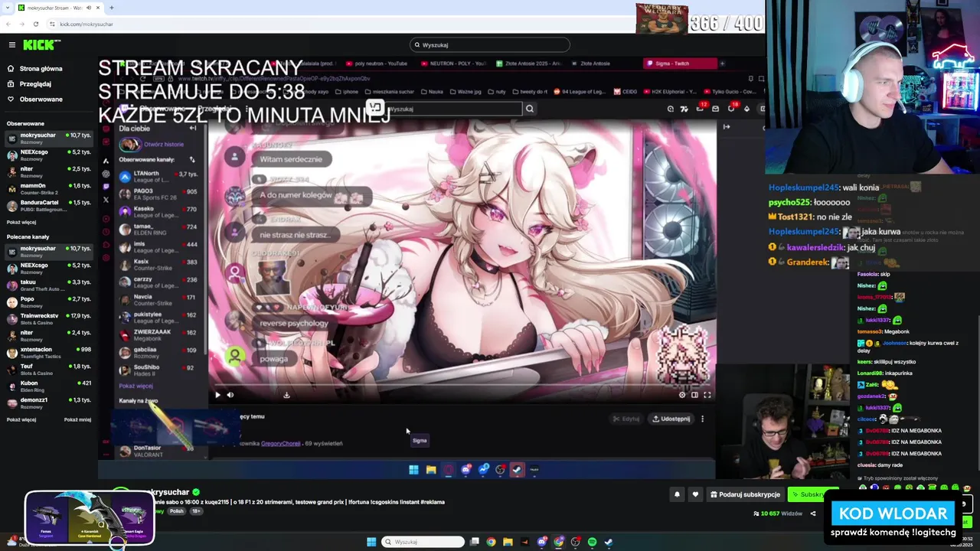
Task: Mute the Twitch clip volume
Action: coord(230,395)
